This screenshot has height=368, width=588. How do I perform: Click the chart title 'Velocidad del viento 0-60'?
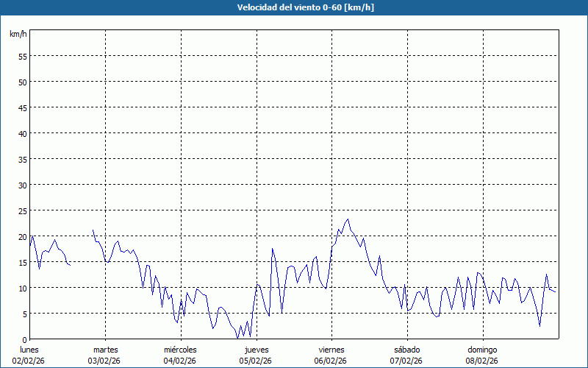coord(293,7)
